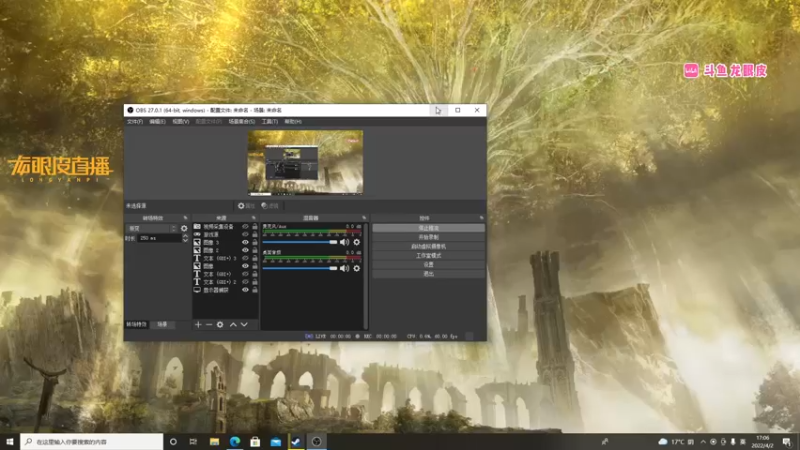Lock the 视频采集设备 source
800x450 pixels.
(255, 227)
